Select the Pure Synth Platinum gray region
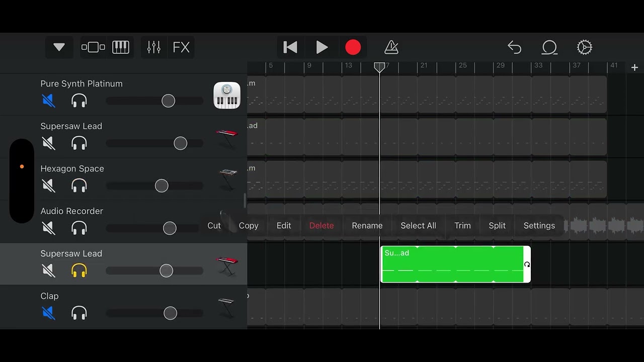 [x=427, y=95]
